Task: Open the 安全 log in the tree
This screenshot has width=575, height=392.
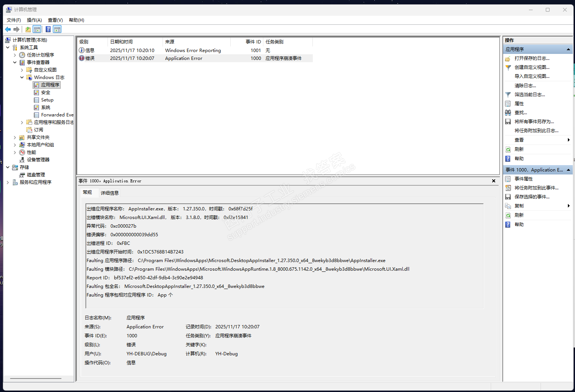Action: click(x=46, y=92)
